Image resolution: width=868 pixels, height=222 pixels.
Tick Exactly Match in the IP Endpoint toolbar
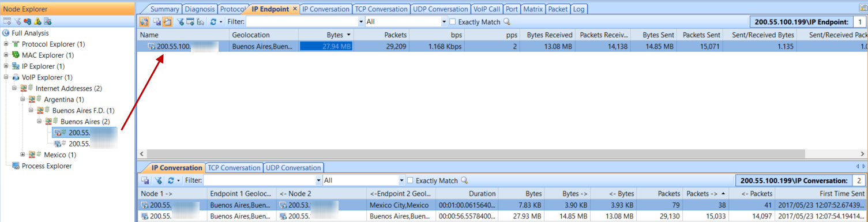point(453,22)
